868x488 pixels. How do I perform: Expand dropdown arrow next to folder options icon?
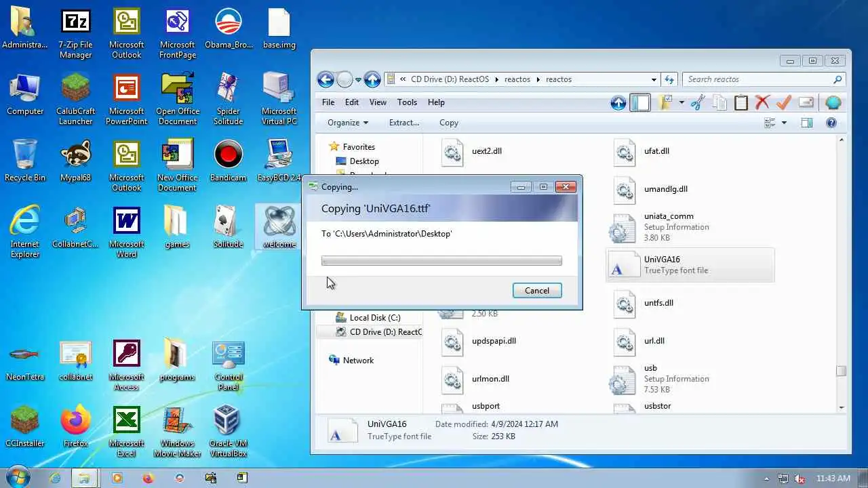pyautogui.click(x=682, y=103)
